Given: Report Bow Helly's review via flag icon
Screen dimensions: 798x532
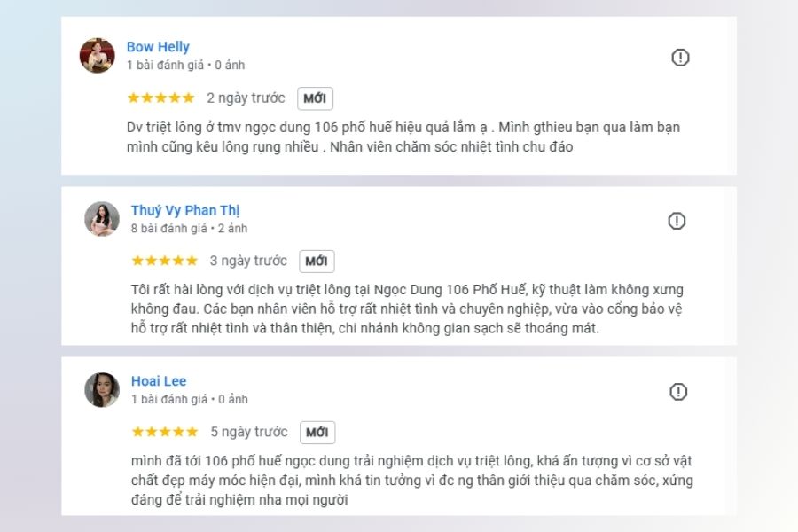Looking at the screenshot, I should [679, 55].
